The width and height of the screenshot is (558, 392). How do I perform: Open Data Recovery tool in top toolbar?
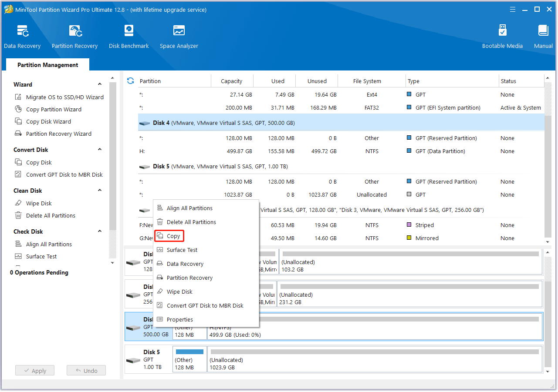22,37
